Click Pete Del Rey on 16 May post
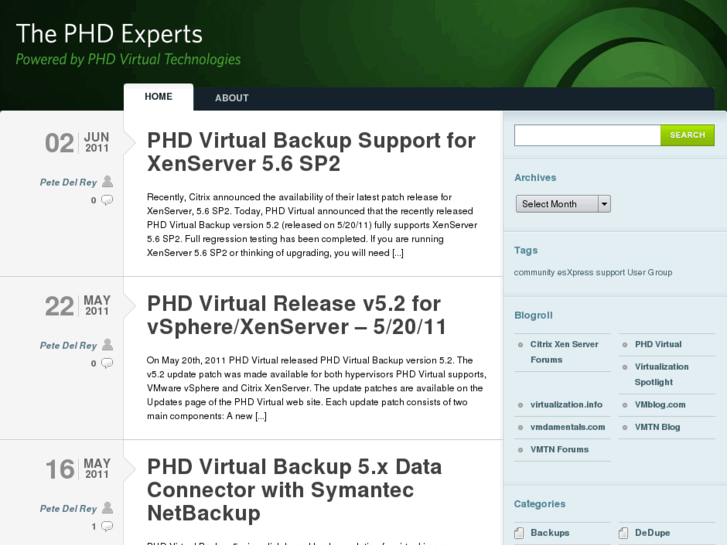 coord(68,509)
